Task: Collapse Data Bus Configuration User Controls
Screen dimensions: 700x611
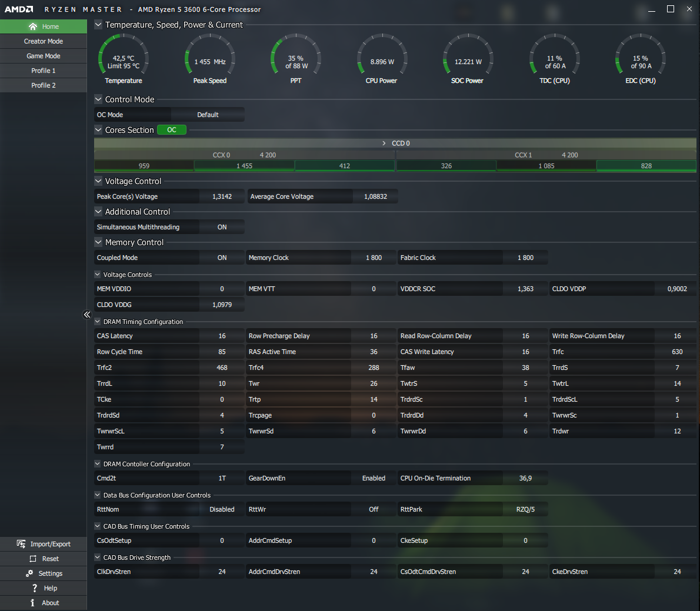Action: click(x=97, y=495)
